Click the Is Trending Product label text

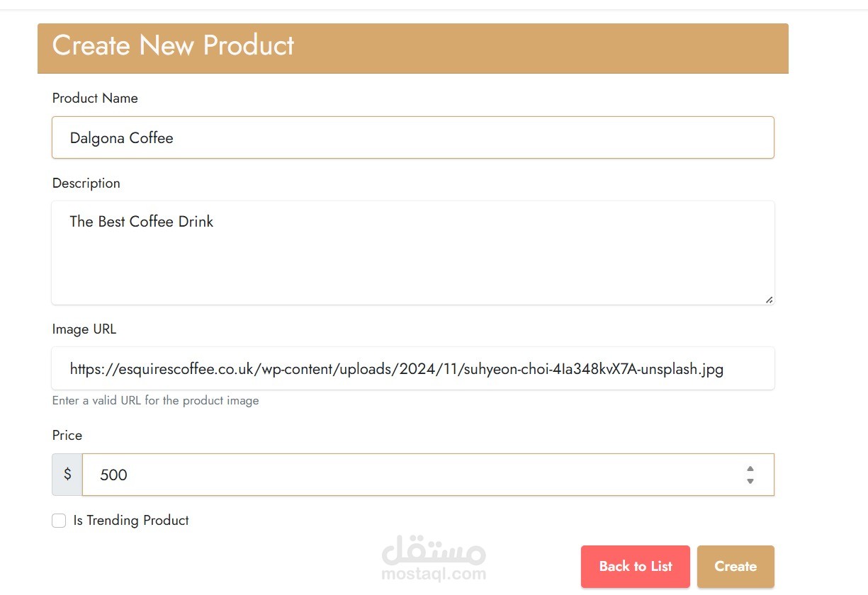131,521
